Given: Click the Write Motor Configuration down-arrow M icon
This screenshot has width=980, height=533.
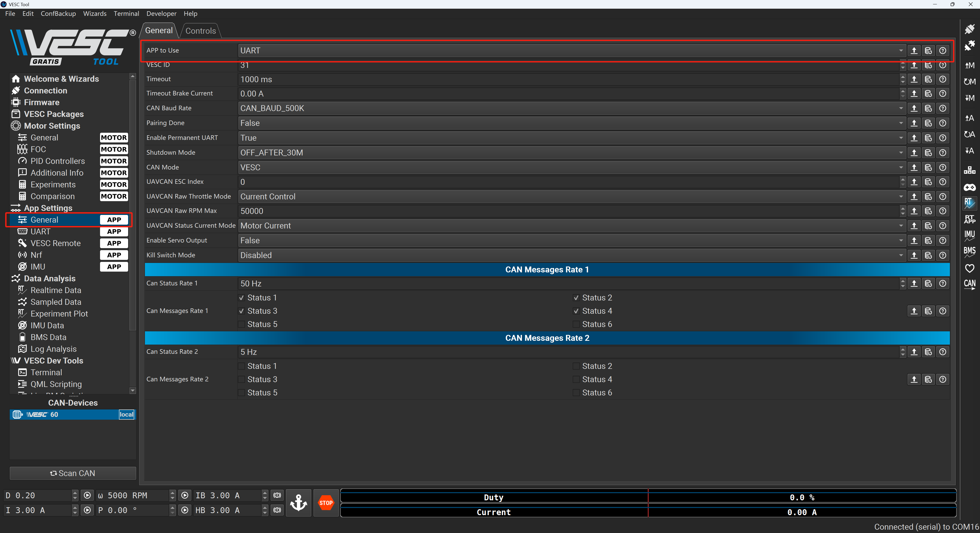Looking at the screenshot, I should point(969,98).
